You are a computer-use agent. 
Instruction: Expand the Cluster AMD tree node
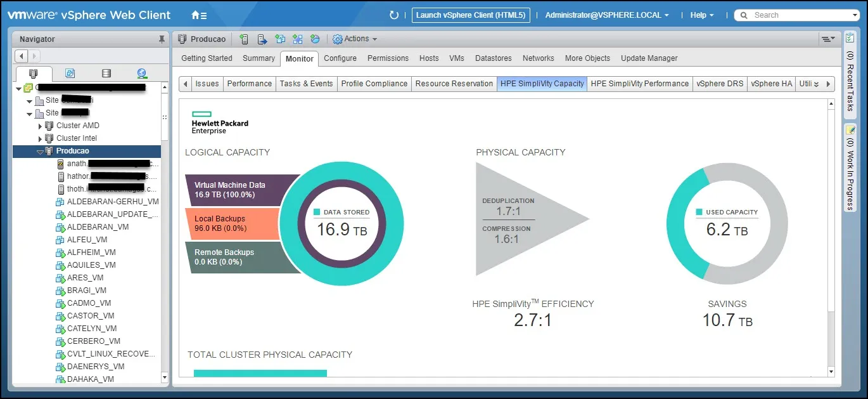(x=41, y=126)
